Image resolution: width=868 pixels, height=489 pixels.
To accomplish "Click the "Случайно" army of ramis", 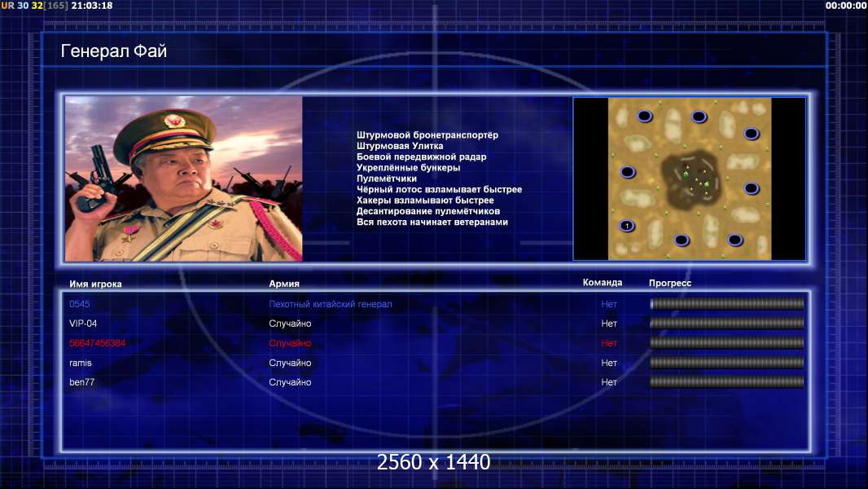I will (x=290, y=363).
